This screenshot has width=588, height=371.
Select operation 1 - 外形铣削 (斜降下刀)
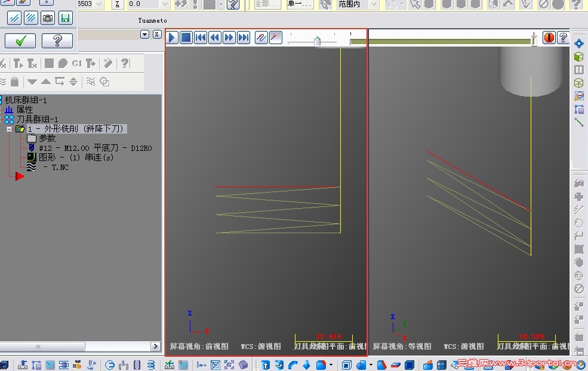click(x=76, y=129)
